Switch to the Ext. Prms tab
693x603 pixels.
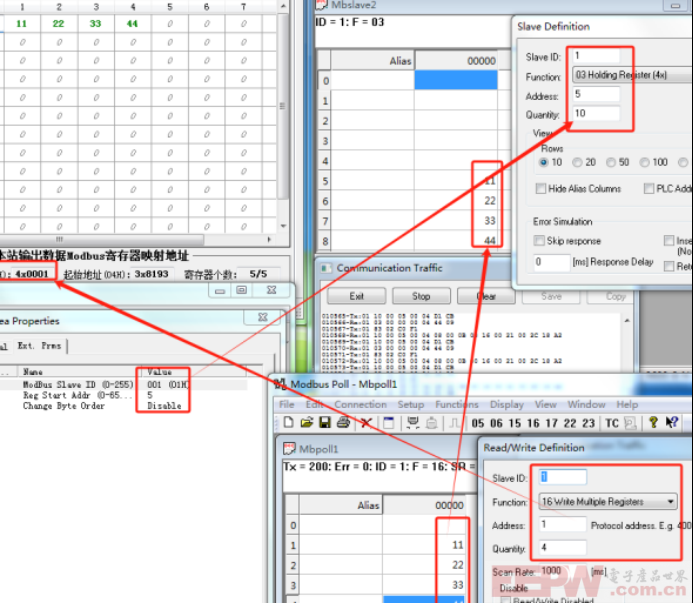39,346
